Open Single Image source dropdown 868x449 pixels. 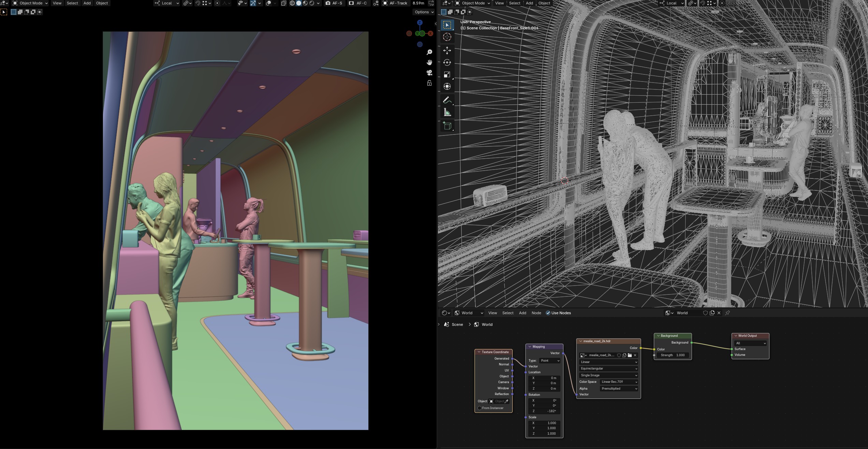(608, 375)
